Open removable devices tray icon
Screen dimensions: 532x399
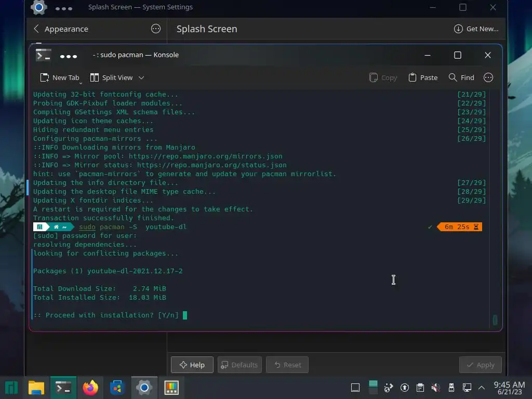pyautogui.click(x=451, y=388)
